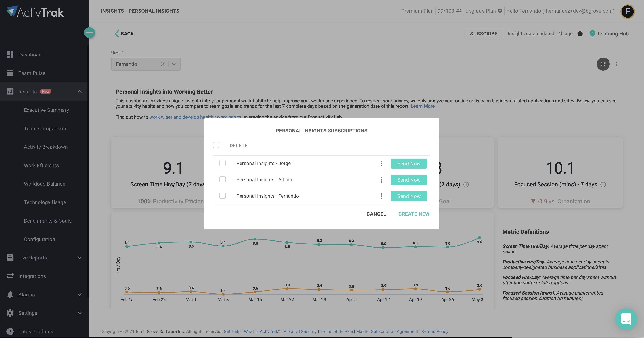Click the May 3 data point labeled 9.0
This screenshot has height=338, width=644.
pyautogui.click(x=479, y=238)
